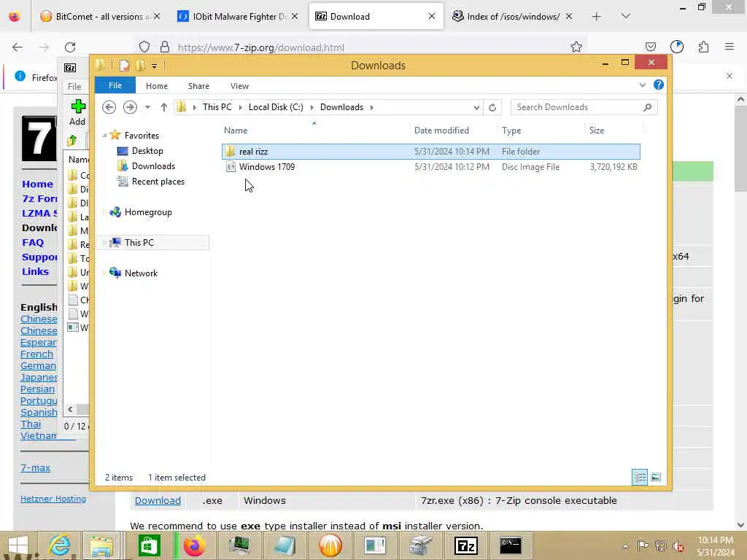Screen dimensions: 747x560
Task: Switch to details view in Explorer
Action: (640, 477)
